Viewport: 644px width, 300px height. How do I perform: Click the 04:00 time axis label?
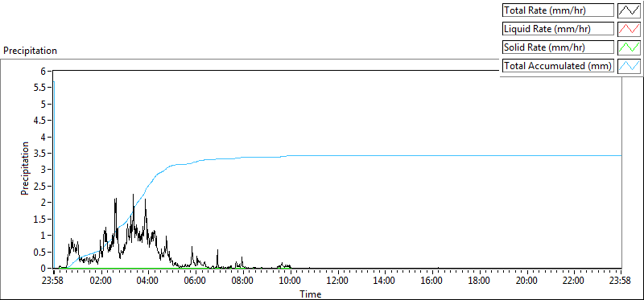click(148, 282)
